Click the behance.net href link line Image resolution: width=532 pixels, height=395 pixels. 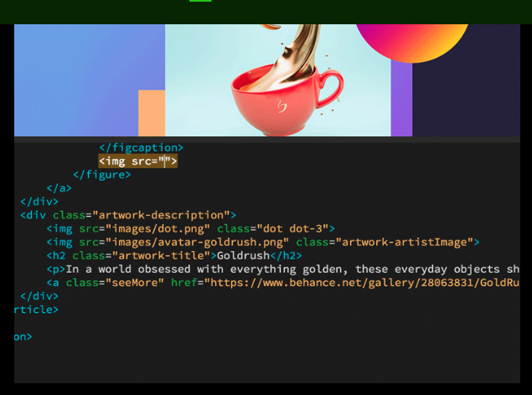[283, 283]
